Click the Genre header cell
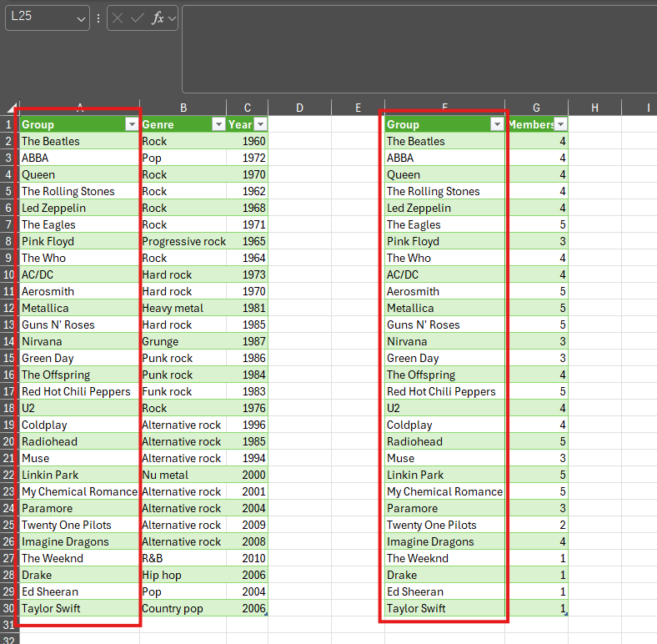Viewport: 657px width, 644px height. [x=183, y=124]
